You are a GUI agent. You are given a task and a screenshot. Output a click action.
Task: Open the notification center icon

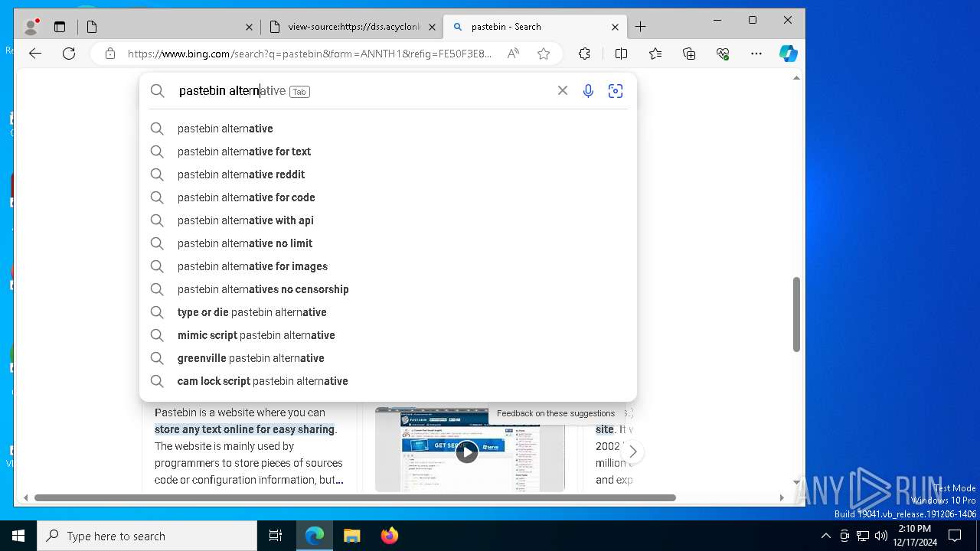[x=955, y=536]
